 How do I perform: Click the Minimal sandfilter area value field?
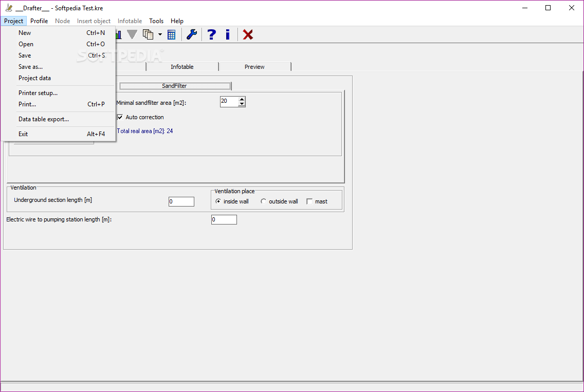coord(229,101)
